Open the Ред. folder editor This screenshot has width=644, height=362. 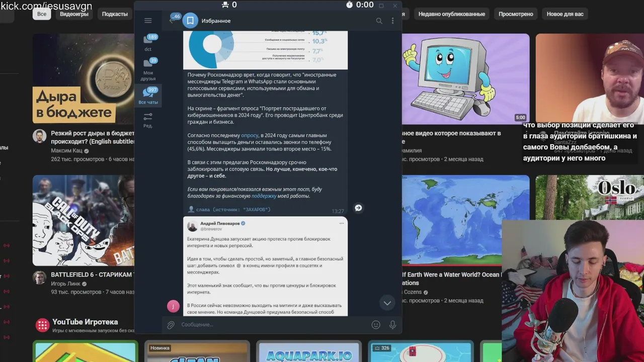pos(148,120)
